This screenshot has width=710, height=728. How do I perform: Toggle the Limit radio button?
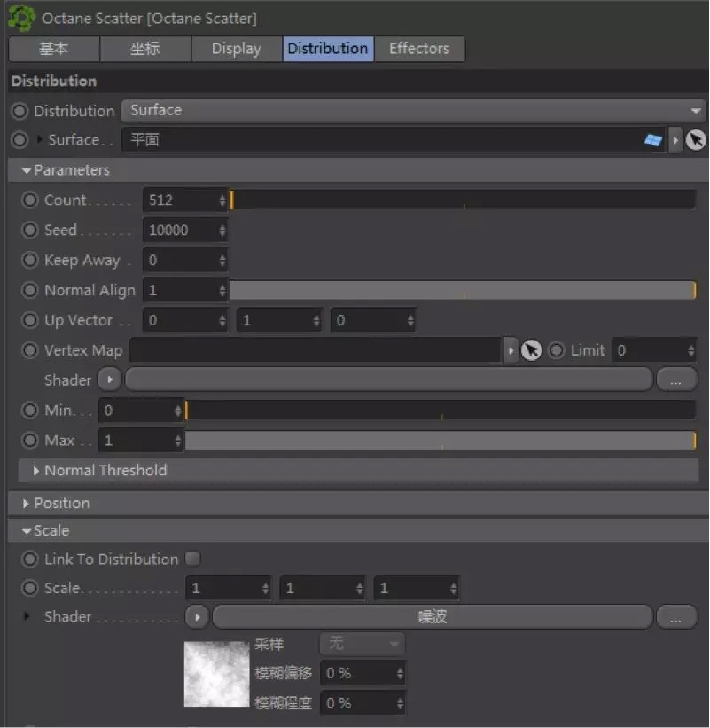(556, 350)
